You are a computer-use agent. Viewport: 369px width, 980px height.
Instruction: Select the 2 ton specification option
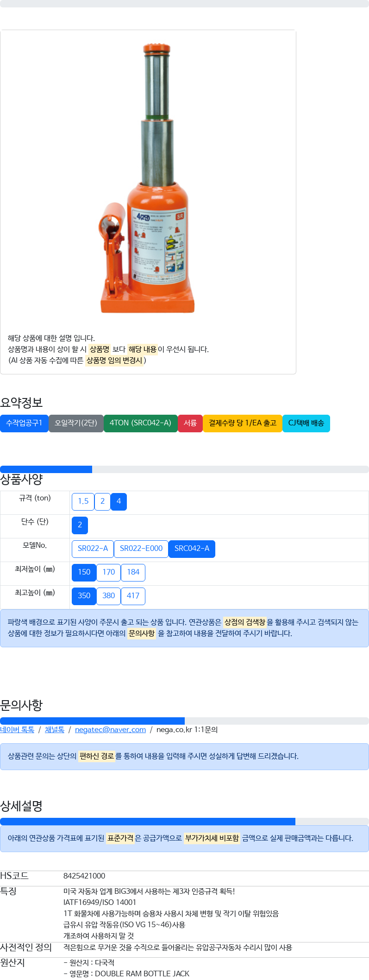[102, 501]
